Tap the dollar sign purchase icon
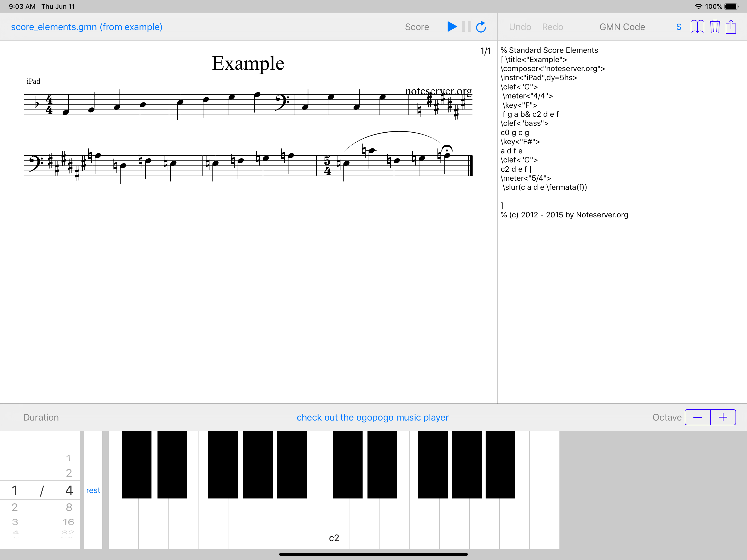This screenshot has height=560, width=747. pyautogui.click(x=679, y=27)
